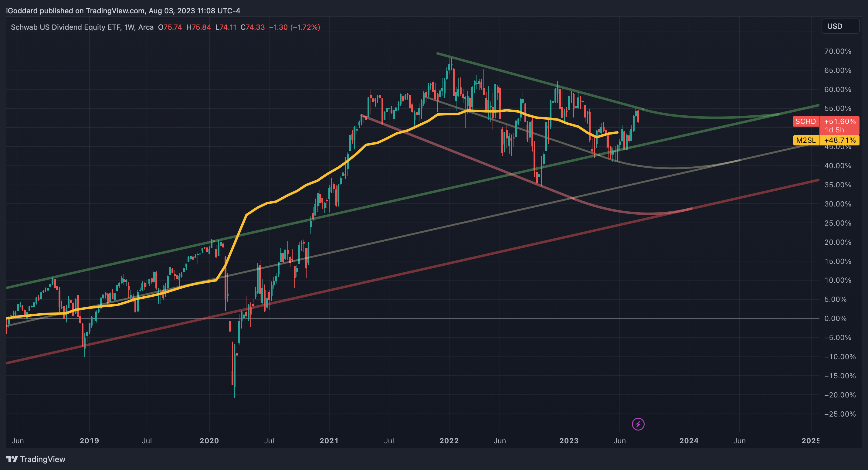Click the purple lightning bolt event icon

pos(638,424)
